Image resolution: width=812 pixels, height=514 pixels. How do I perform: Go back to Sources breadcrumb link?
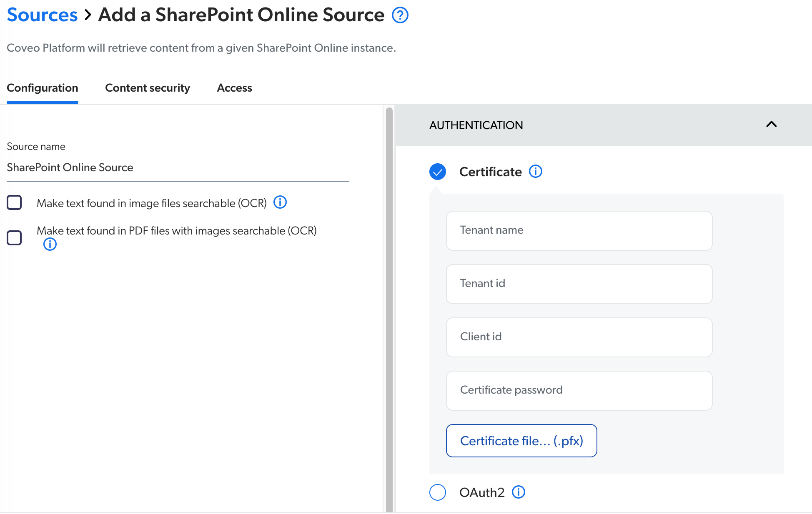(x=43, y=15)
